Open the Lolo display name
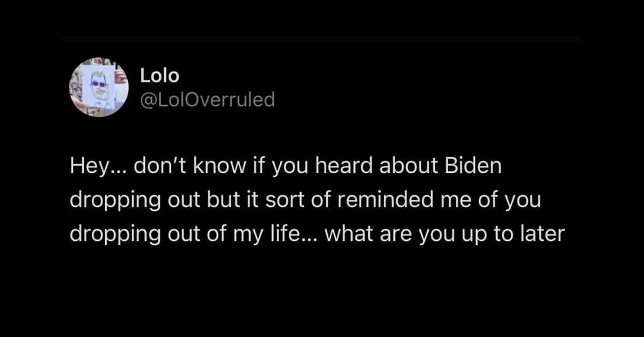The height and width of the screenshot is (337, 644). (159, 76)
